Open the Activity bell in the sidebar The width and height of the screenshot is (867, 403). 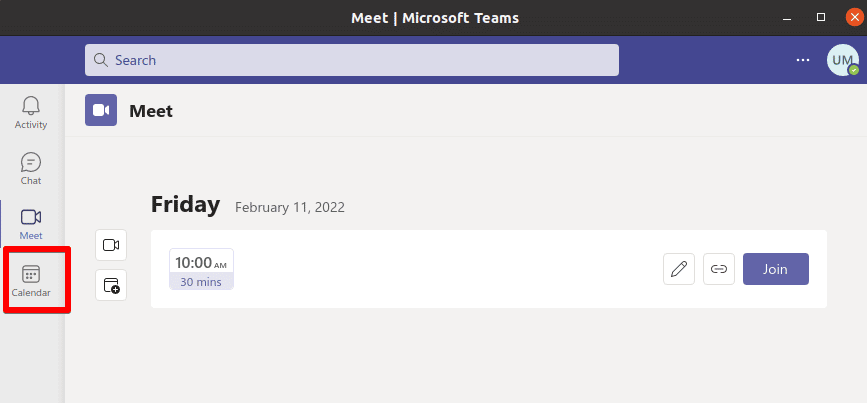[31, 113]
